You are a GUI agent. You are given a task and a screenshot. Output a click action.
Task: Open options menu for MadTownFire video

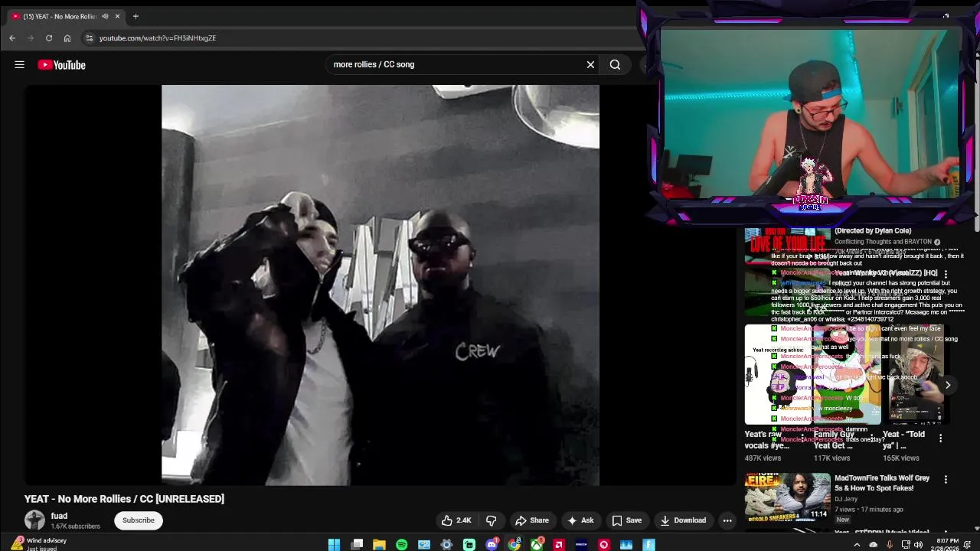(946, 480)
